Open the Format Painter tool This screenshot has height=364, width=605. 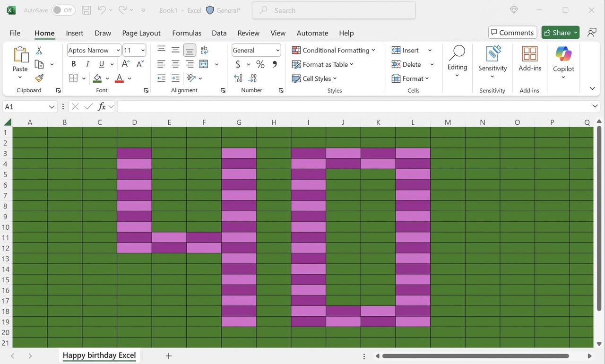(39, 78)
